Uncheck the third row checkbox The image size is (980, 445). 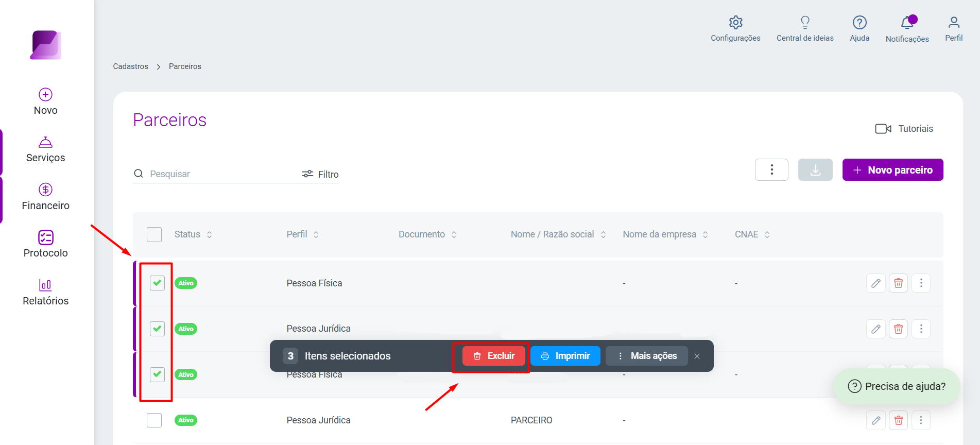coord(157,374)
